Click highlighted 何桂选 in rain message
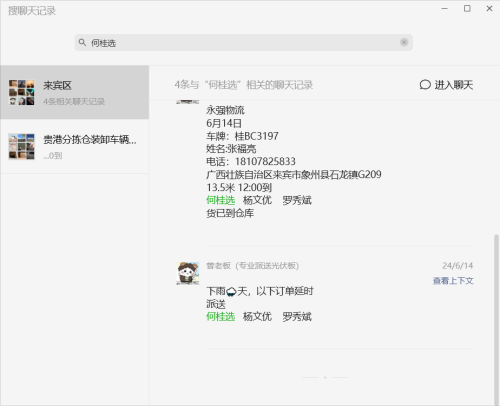This screenshot has width=500, height=406. (x=220, y=316)
